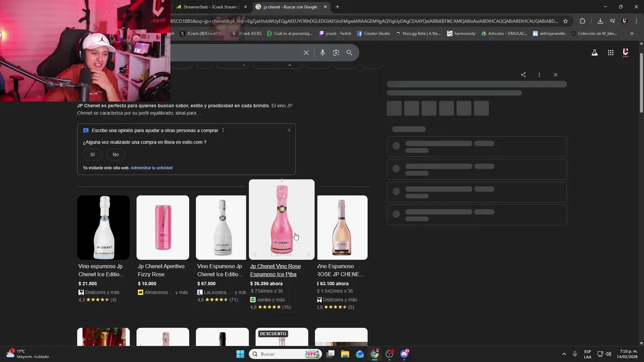644x362 pixels.
Task: Open Chrome three-dot menu
Action: tap(636, 21)
